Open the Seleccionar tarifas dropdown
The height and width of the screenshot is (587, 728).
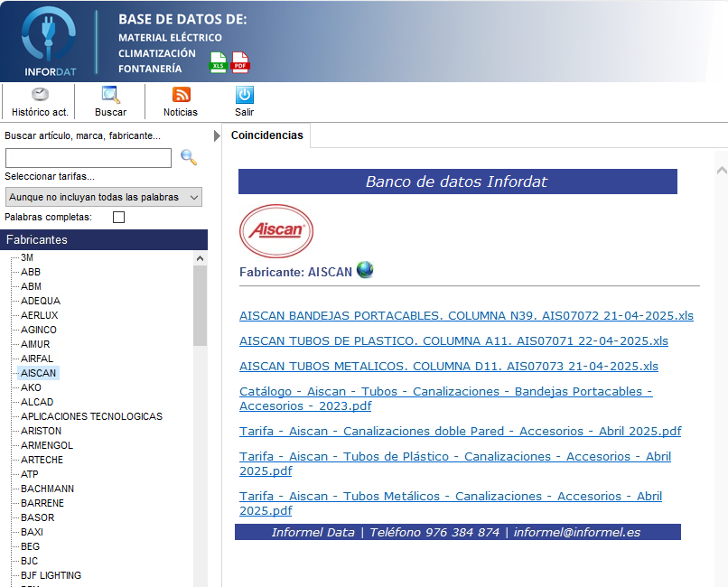point(104,197)
